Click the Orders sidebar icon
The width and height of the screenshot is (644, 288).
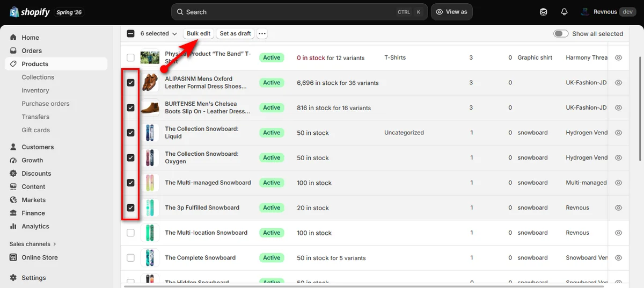[x=13, y=51]
